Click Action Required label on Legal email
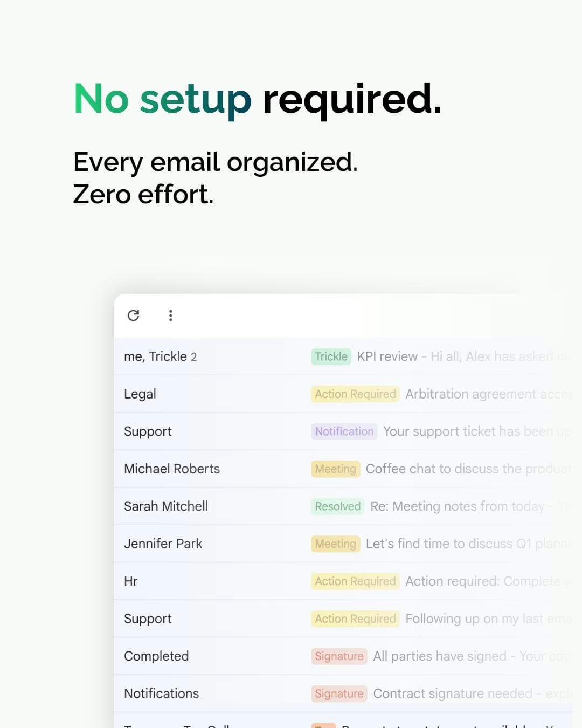 click(x=355, y=394)
